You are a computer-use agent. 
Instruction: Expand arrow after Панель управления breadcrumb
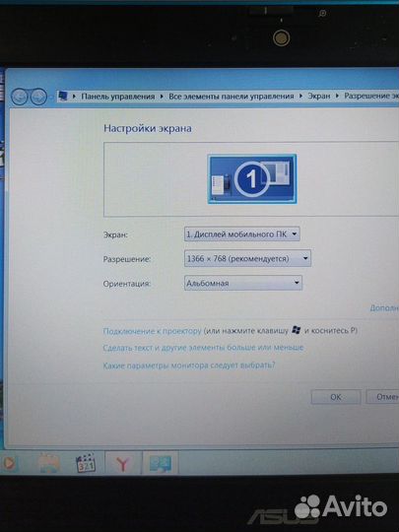point(162,97)
